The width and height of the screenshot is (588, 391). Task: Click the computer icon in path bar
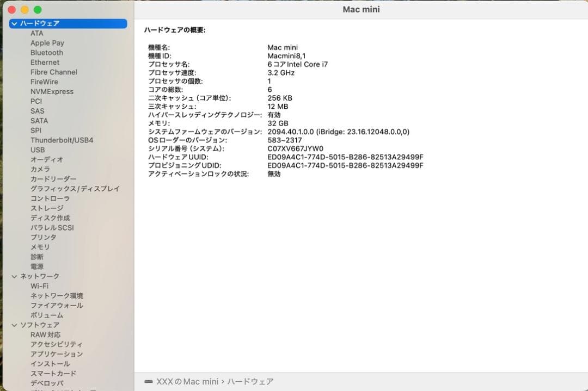149,382
